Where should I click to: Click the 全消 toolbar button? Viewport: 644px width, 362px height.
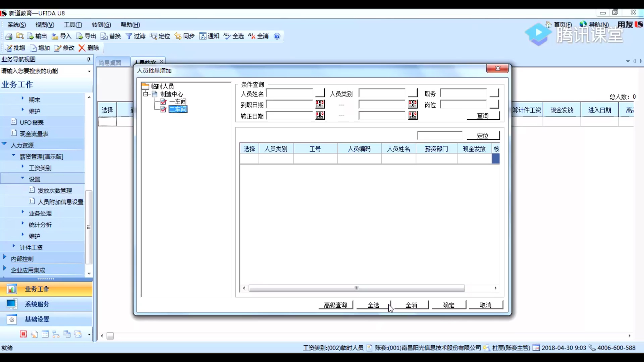[x=259, y=36]
